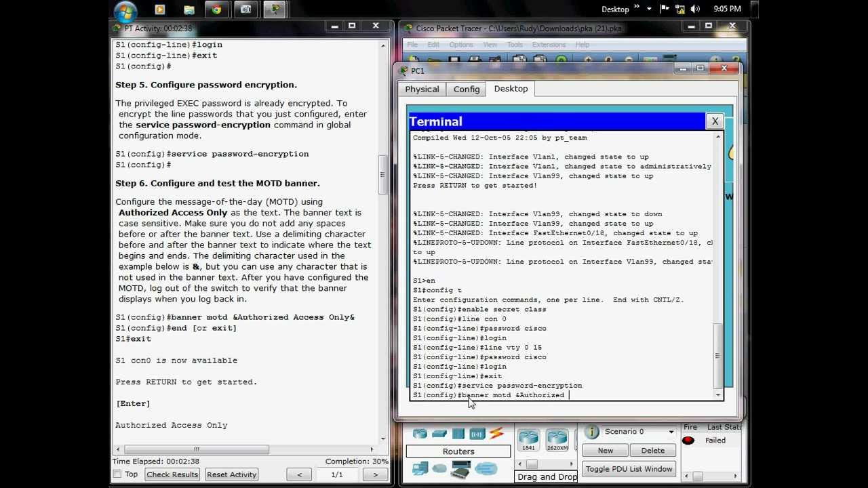Image resolution: width=868 pixels, height=488 pixels.
Task: Click the Scenario information icon
Action: (x=592, y=432)
